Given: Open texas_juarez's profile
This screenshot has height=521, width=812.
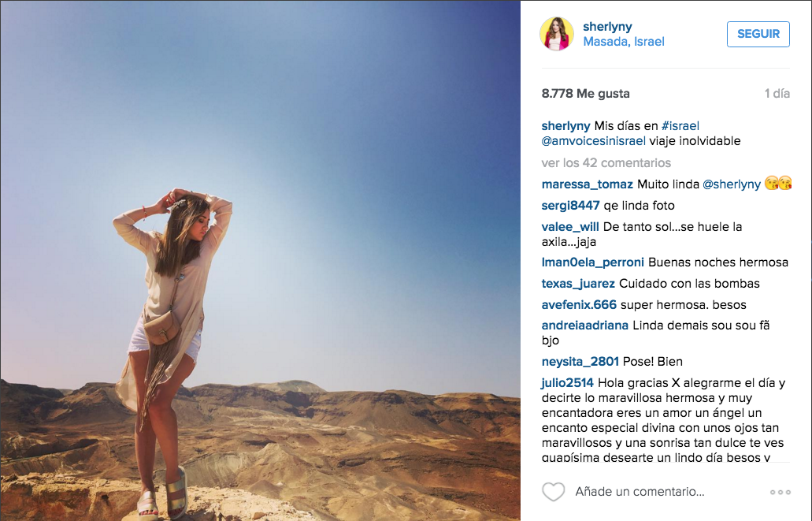Looking at the screenshot, I should [x=578, y=284].
